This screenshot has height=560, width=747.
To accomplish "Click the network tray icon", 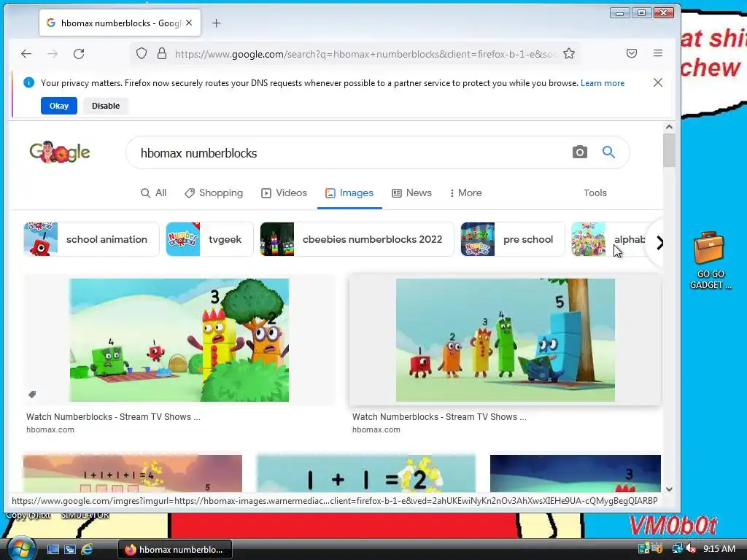I will [x=677, y=548].
